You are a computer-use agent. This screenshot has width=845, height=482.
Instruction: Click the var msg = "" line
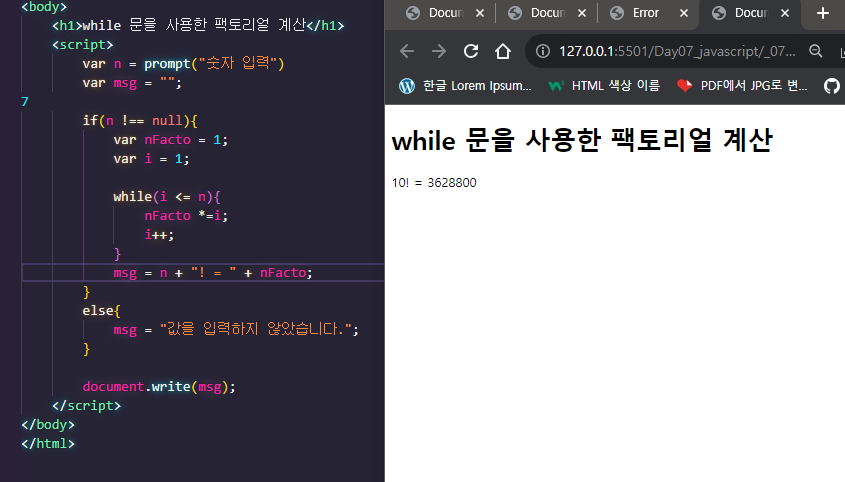[x=132, y=83]
